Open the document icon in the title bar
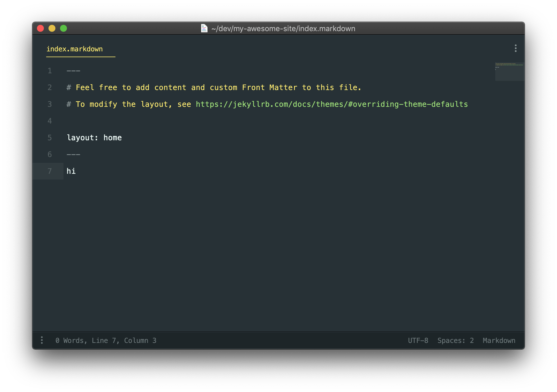Screen dimensions: 557x392 (204, 28)
